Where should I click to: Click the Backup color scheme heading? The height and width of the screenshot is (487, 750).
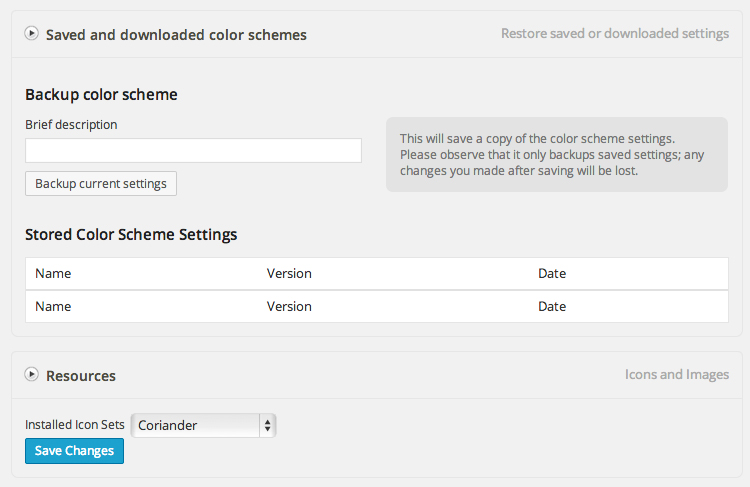(x=101, y=95)
